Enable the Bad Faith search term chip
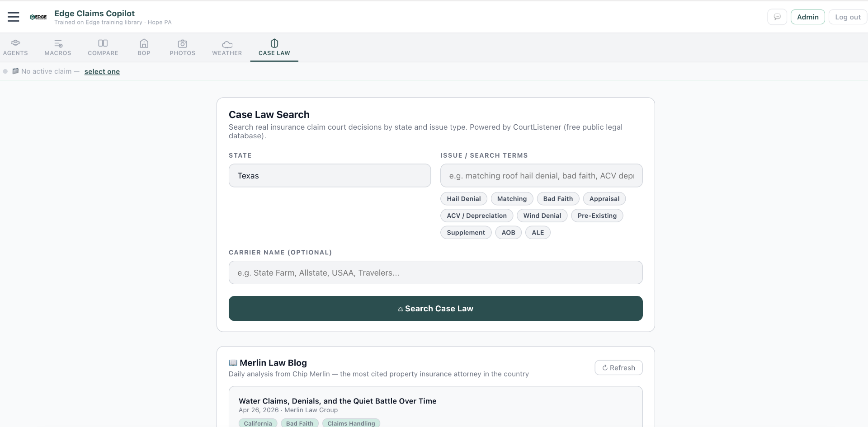Image resolution: width=868 pixels, height=427 pixels. coord(558,199)
